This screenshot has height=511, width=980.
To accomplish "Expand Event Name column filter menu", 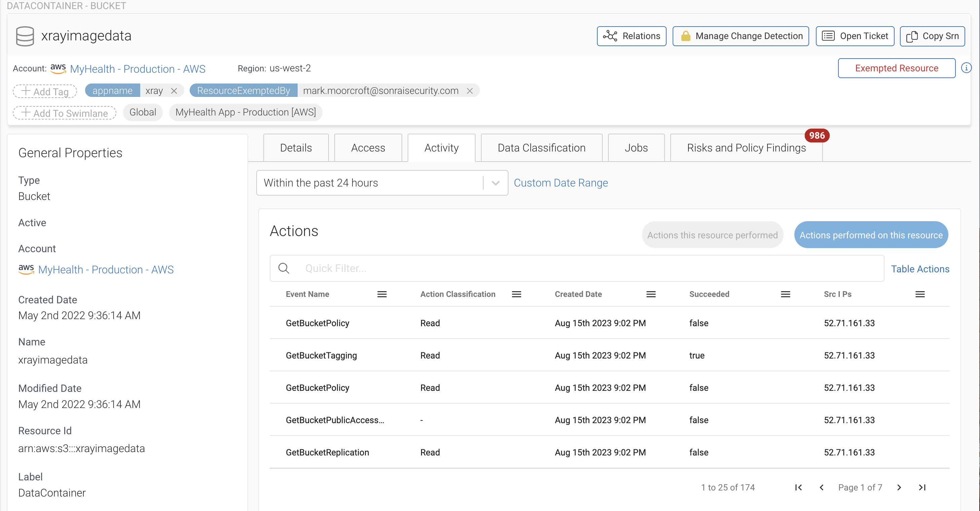I will (382, 294).
